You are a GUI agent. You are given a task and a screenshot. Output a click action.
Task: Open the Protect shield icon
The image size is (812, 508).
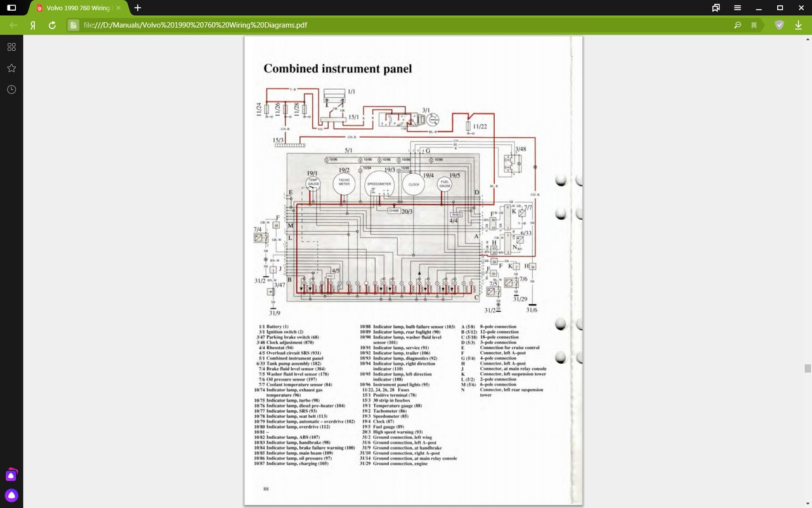click(779, 25)
